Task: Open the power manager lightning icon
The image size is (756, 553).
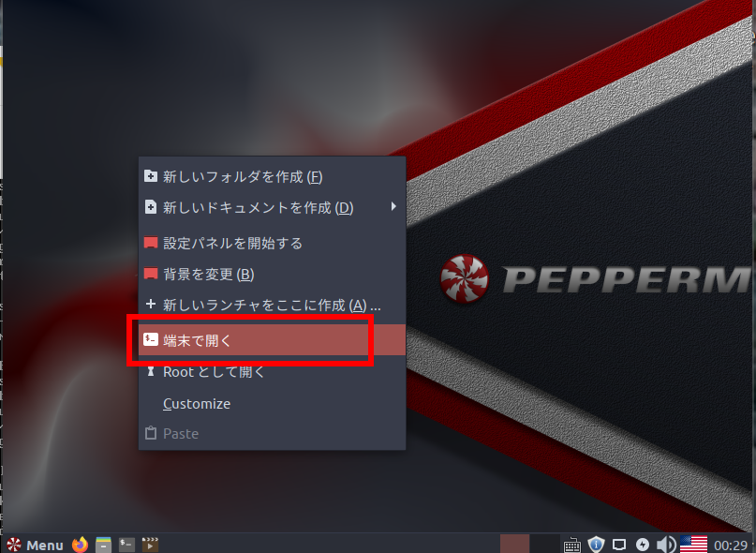Action: coord(643,545)
